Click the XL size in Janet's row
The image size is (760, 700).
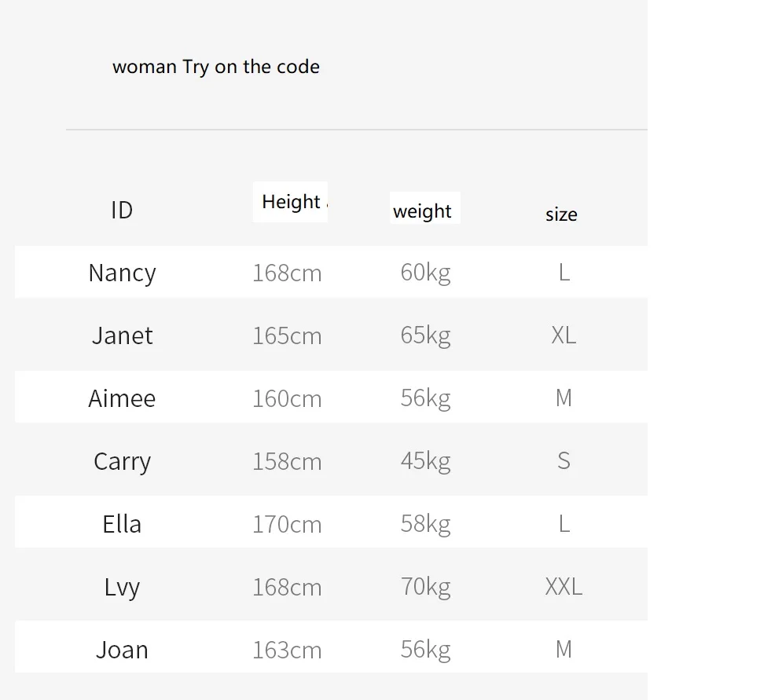point(564,335)
